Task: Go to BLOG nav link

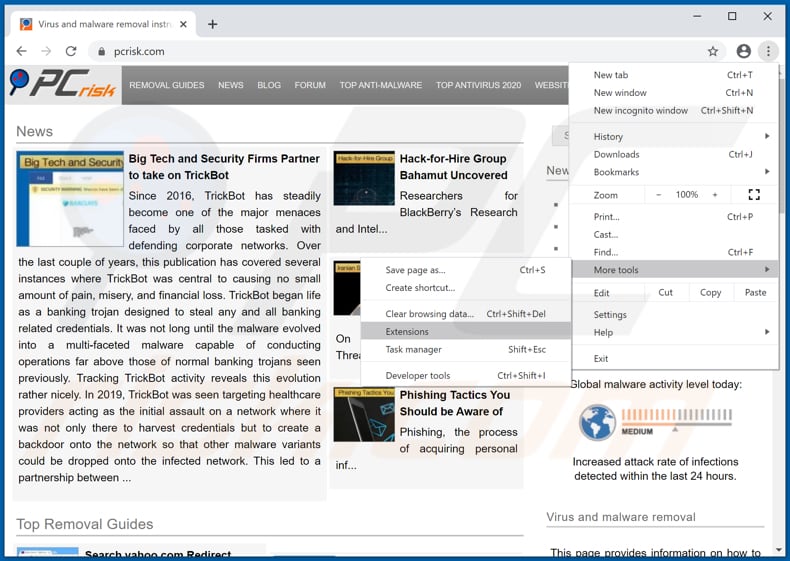Action: click(x=269, y=85)
